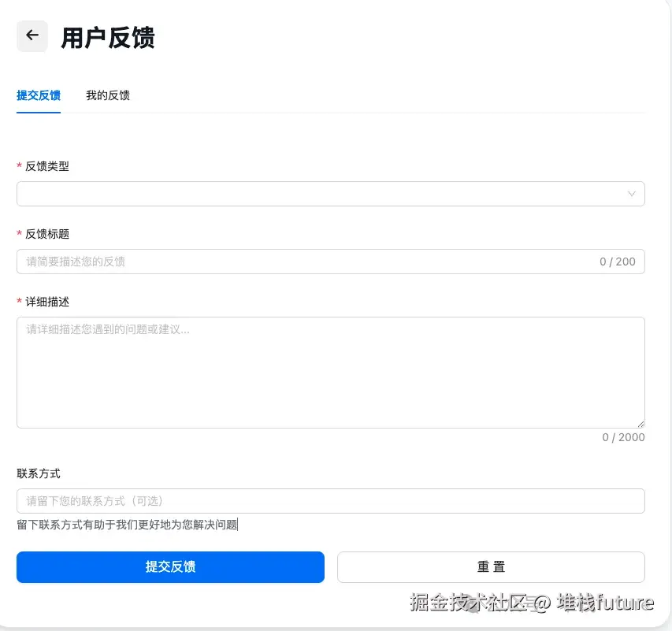This screenshot has width=672, height=631.
Task: Click the 0 / 2000 character counter
Action: point(623,437)
